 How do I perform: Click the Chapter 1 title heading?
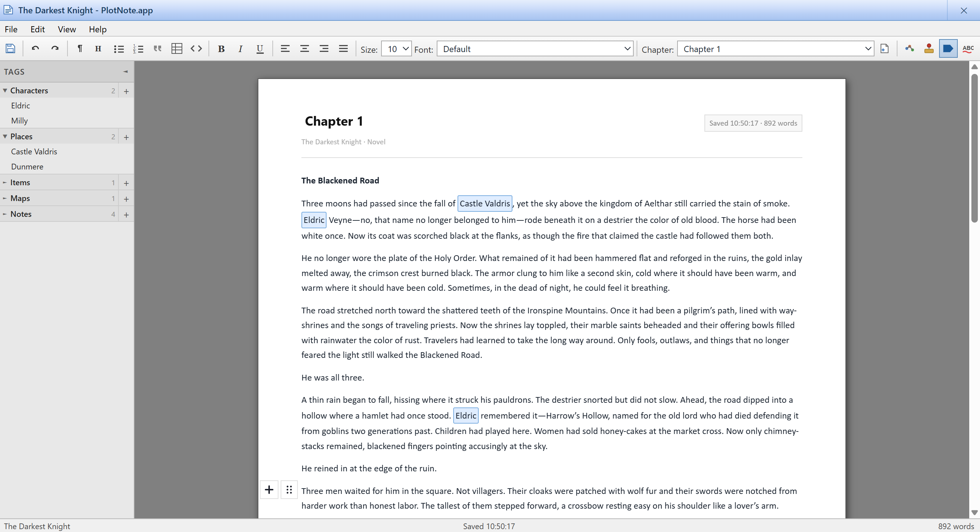[334, 121]
